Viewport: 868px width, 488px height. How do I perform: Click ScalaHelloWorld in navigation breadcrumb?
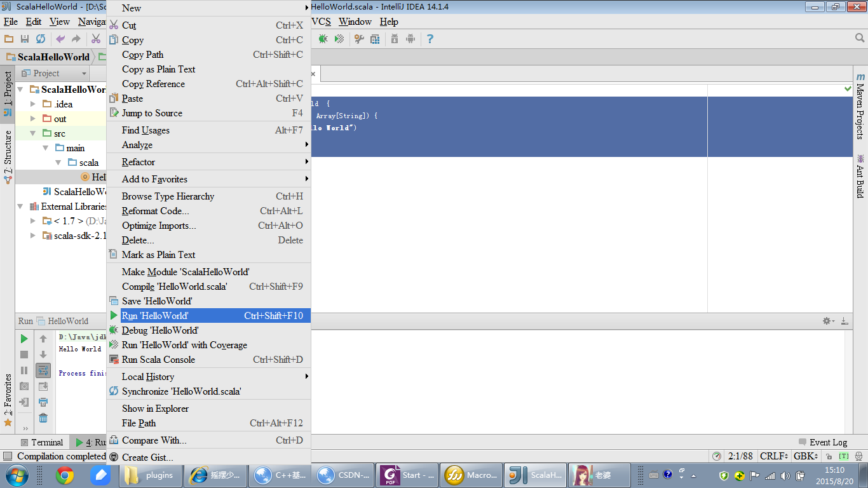[x=48, y=57]
